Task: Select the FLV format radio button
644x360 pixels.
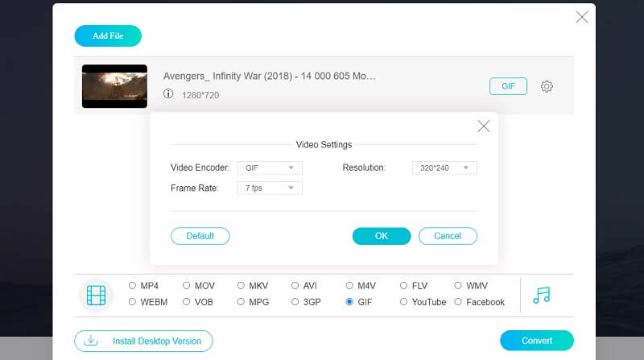Action: tap(404, 286)
